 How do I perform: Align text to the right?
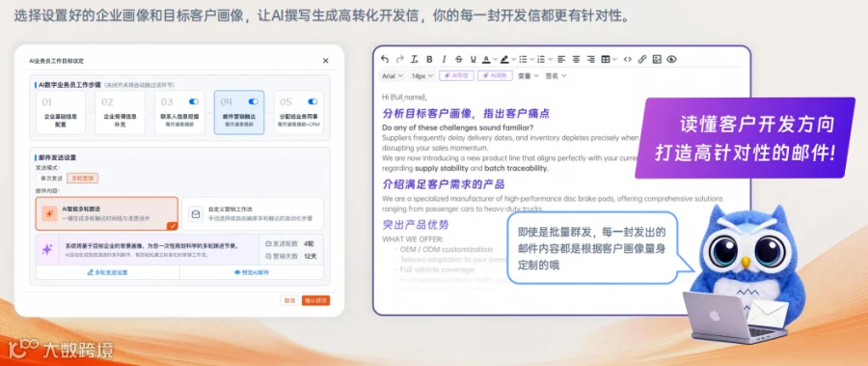tap(590, 59)
